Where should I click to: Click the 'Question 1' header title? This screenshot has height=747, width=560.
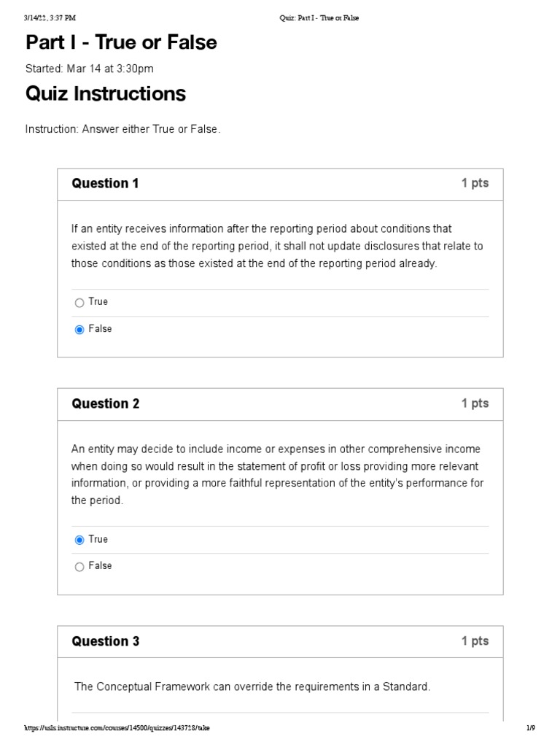pos(105,184)
